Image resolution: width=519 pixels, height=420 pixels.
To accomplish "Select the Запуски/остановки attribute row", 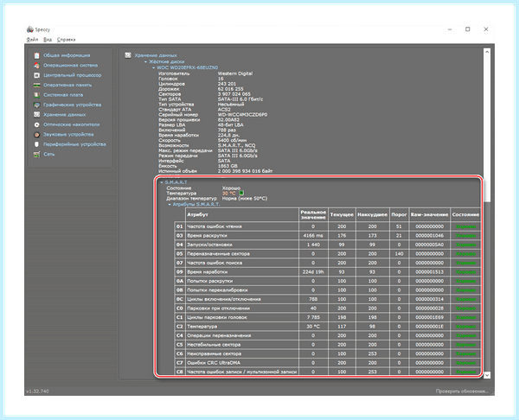I will 327,245.
